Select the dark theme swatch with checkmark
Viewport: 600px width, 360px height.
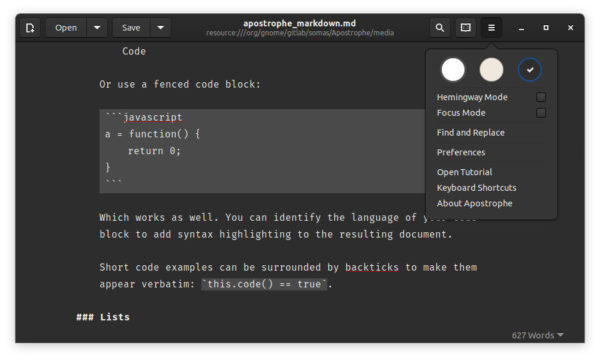pyautogui.click(x=530, y=70)
